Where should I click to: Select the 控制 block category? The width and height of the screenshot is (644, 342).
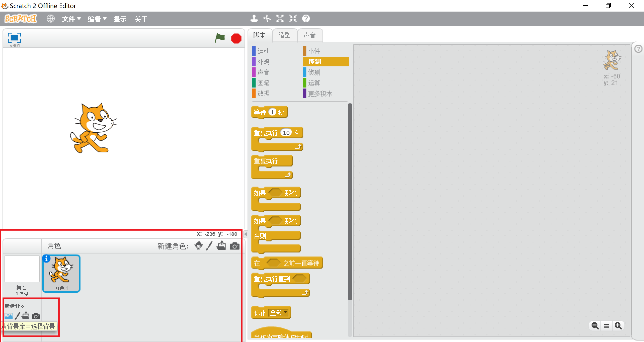point(326,62)
